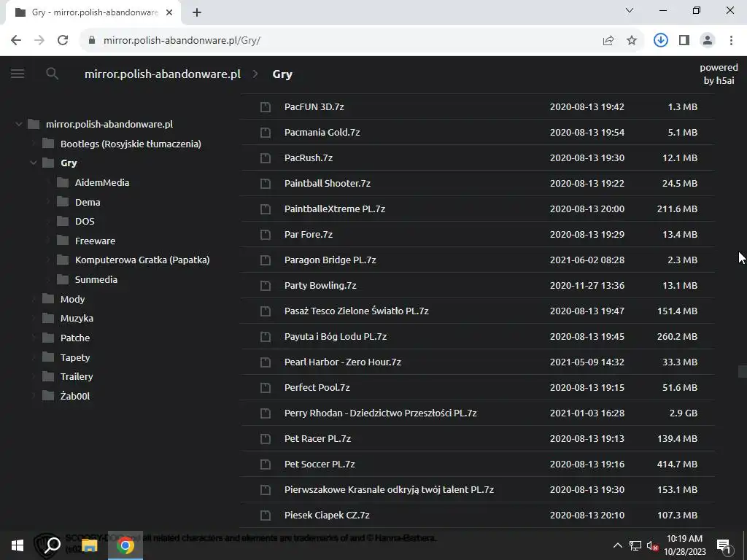Open Par Fore.7z file
The width and height of the screenshot is (747, 560).
[x=309, y=234]
